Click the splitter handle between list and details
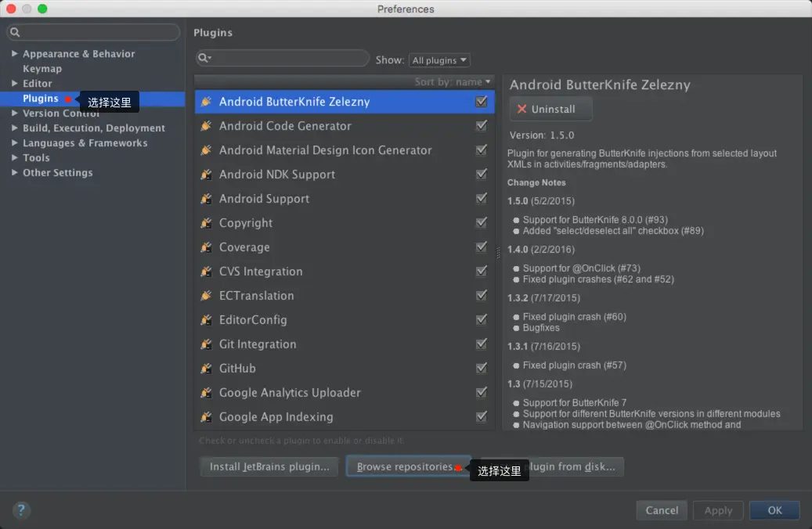 click(x=498, y=253)
